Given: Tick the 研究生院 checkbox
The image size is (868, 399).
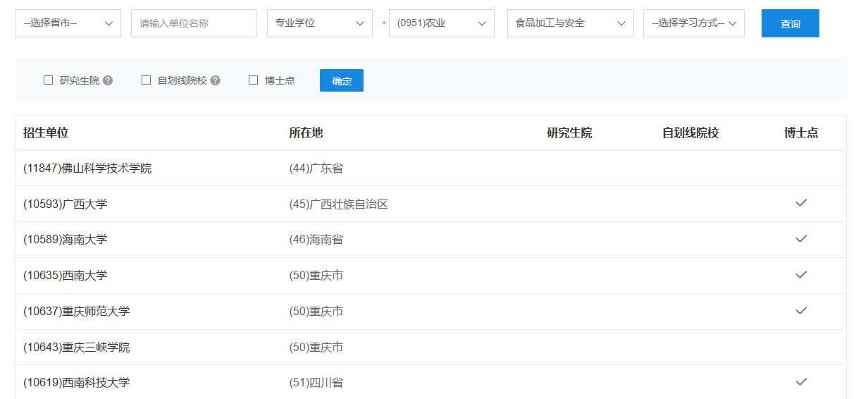Looking at the screenshot, I should click(x=49, y=80).
